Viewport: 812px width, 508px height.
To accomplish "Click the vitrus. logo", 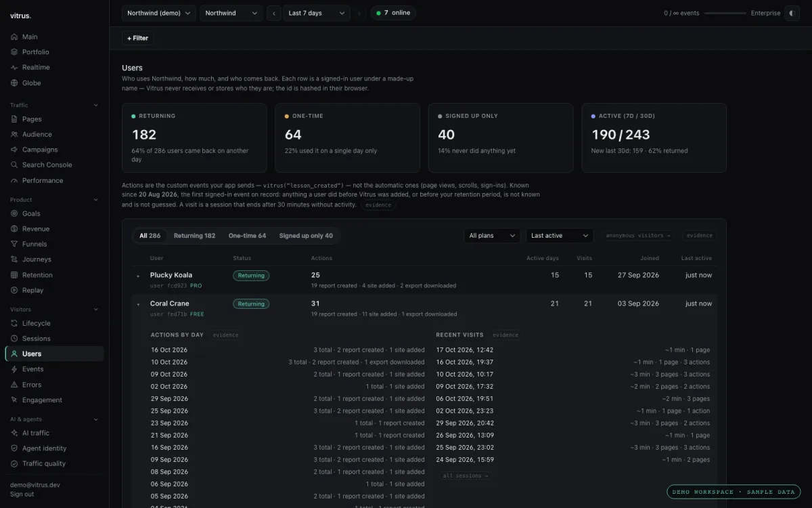I will coord(21,16).
